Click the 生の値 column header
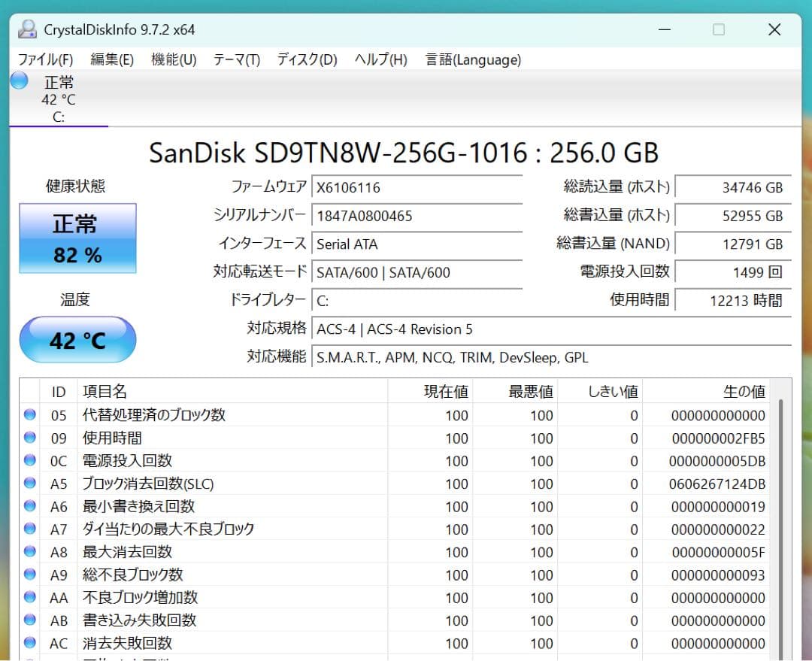Image resolution: width=812 pixels, height=661 pixels. tap(706, 391)
